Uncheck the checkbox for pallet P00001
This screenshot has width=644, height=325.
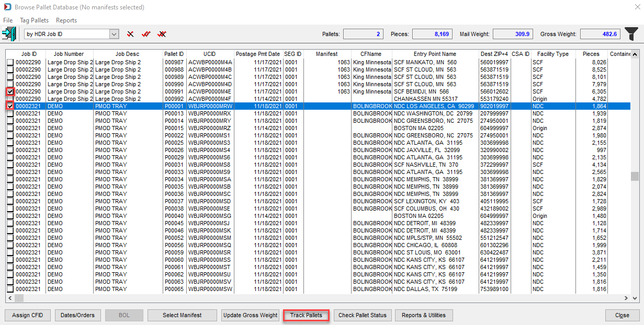pyautogui.click(x=10, y=106)
